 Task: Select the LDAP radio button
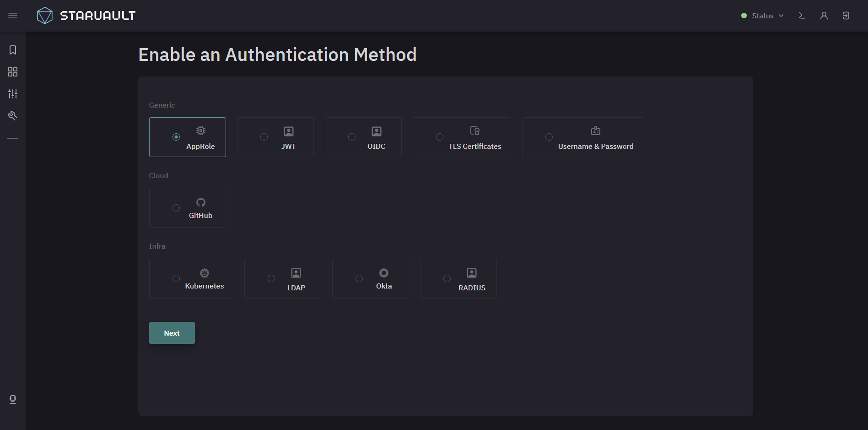(271, 278)
